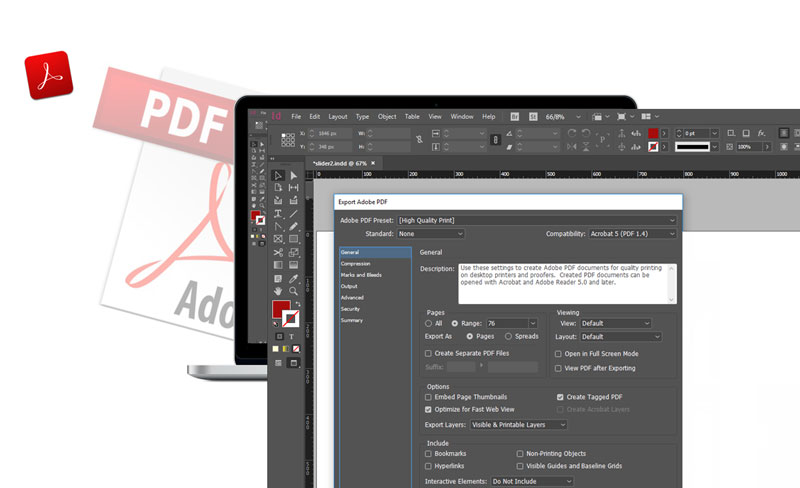Viewport: 800px width, 488px height.
Task: Open the Window menu
Action: click(462, 116)
